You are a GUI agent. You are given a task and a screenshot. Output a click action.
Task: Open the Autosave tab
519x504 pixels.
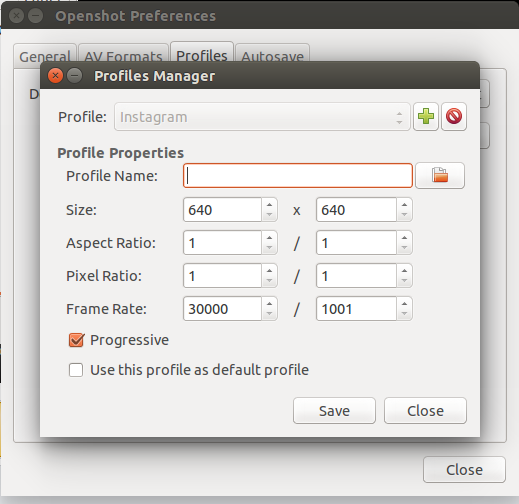(272, 56)
